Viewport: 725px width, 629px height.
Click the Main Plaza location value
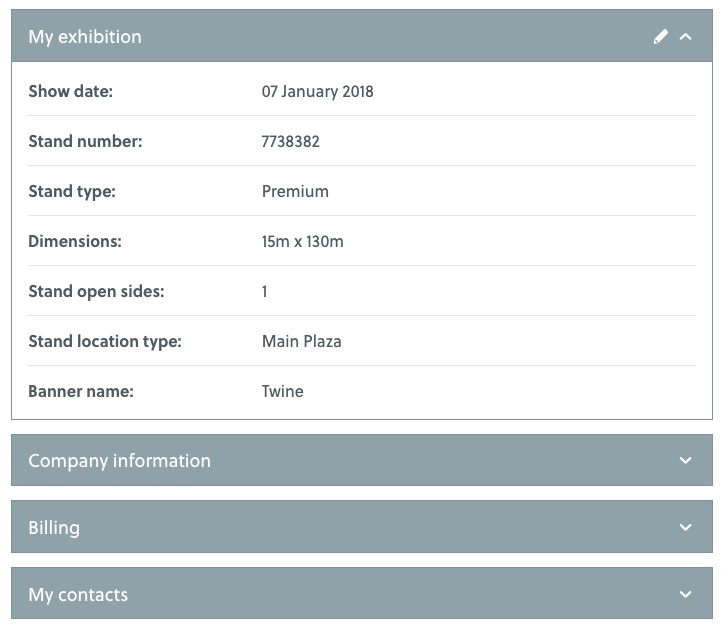(301, 341)
